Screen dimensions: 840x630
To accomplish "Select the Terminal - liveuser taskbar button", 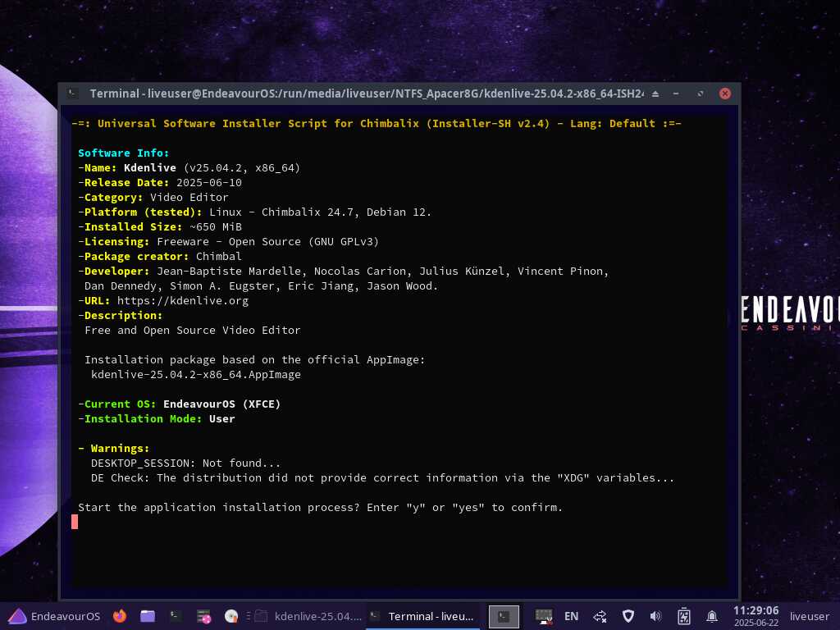I will 422,616.
